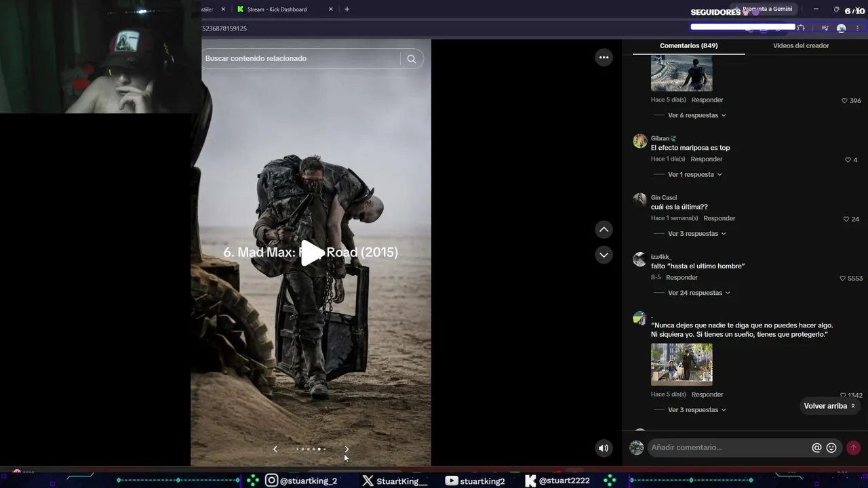Open izz4kk_'s profile avatar

click(639, 260)
